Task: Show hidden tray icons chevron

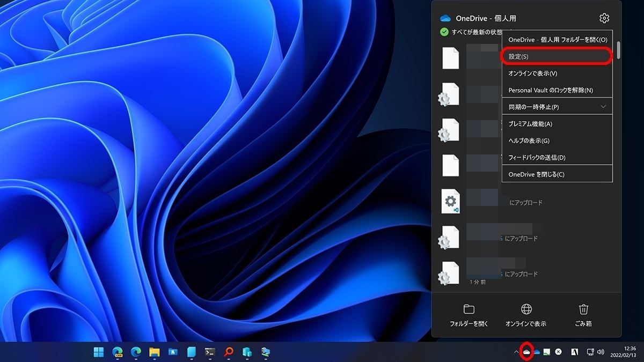Action: (516, 352)
